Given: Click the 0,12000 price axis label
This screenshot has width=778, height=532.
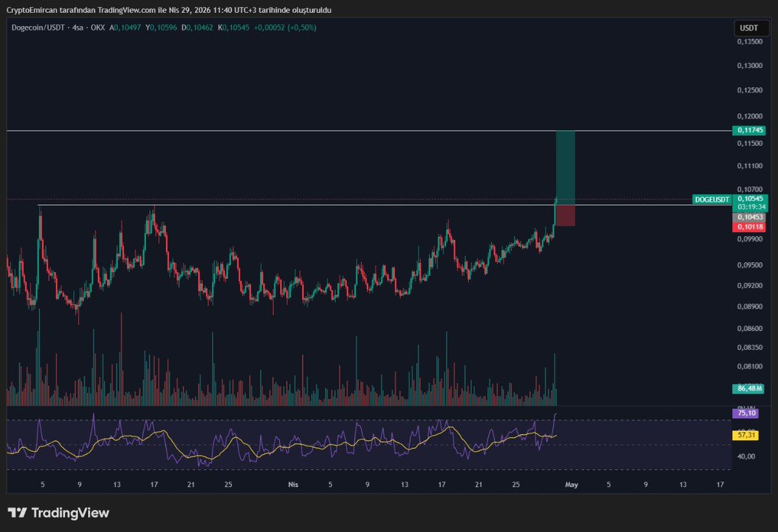Looking at the screenshot, I should coord(749,116).
